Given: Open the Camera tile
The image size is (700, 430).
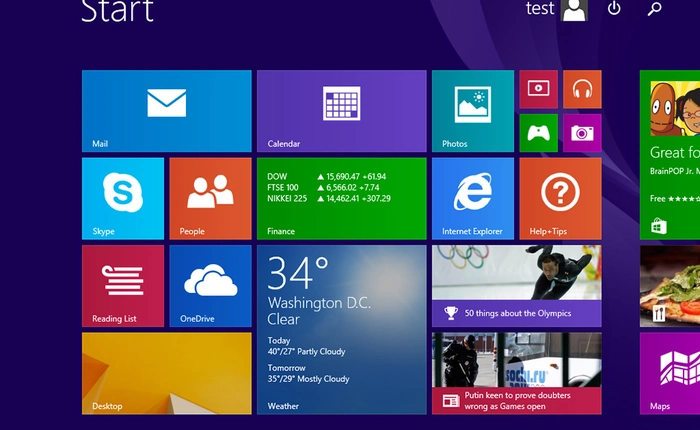Looking at the screenshot, I should click(582, 133).
